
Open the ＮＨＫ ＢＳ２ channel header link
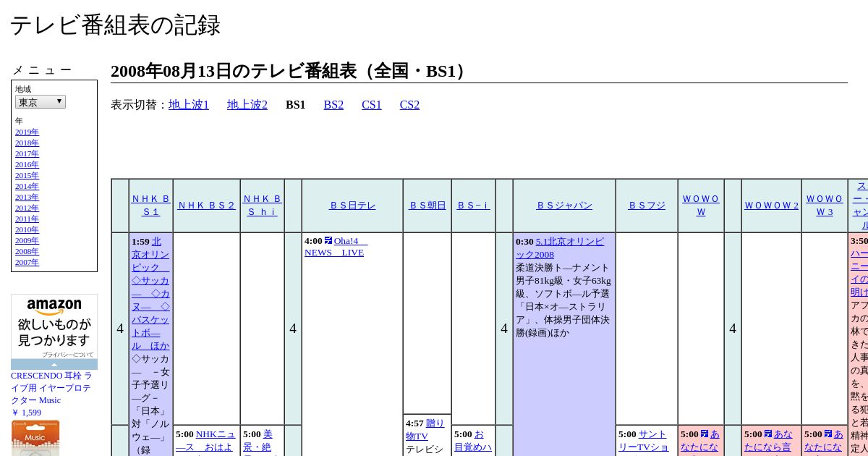206,206
